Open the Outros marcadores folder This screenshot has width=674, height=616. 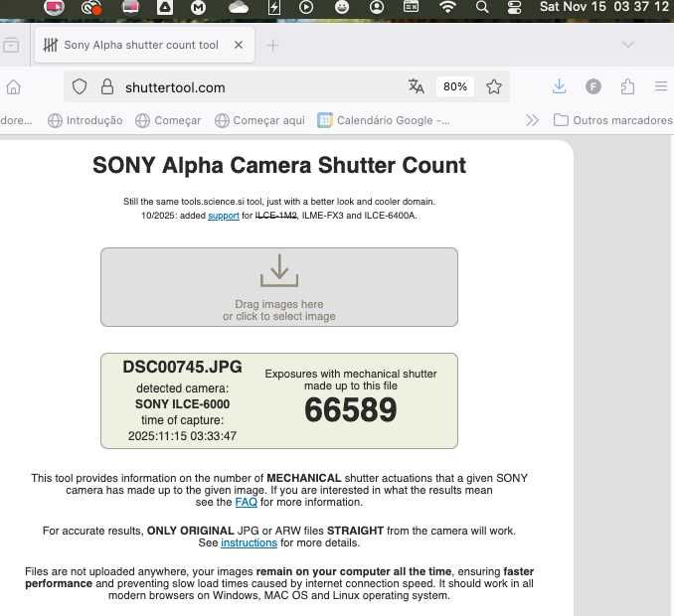point(613,120)
